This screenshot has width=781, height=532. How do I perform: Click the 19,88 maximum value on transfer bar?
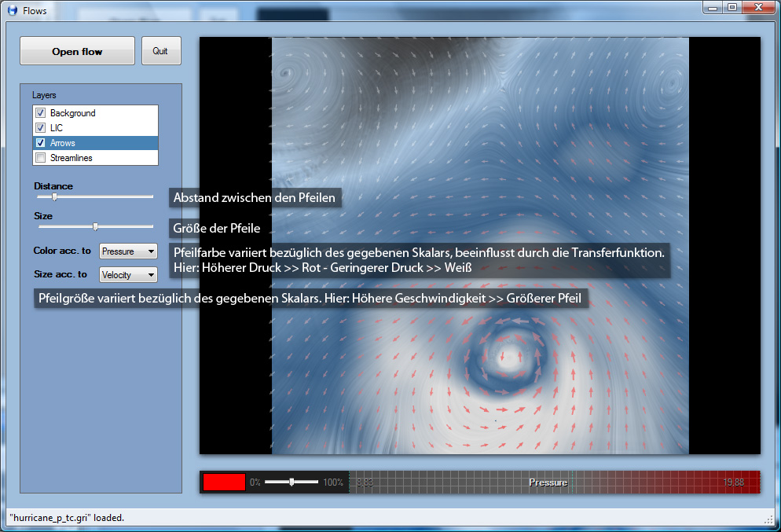pyautogui.click(x=734, y=482)
